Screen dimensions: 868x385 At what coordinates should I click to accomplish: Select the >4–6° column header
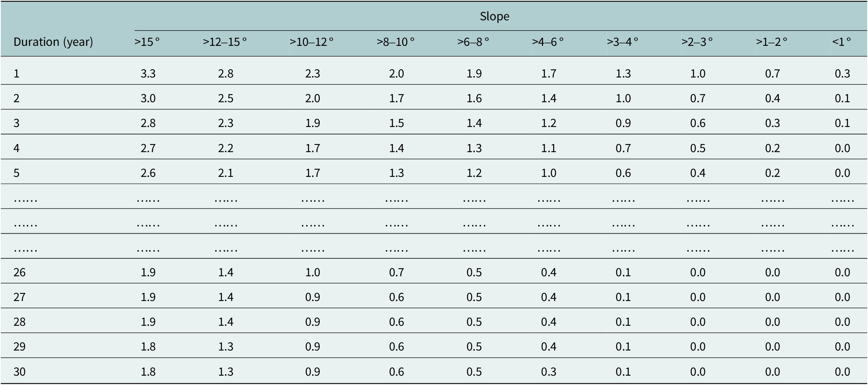pos(548,41)
